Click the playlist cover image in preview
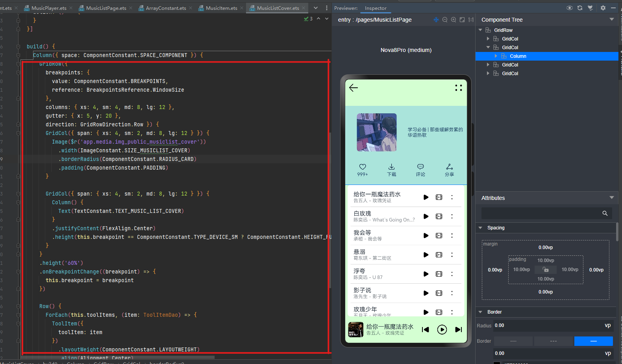Image resolution: width=622 pixels, height=364 pixels. coord(377,133)
